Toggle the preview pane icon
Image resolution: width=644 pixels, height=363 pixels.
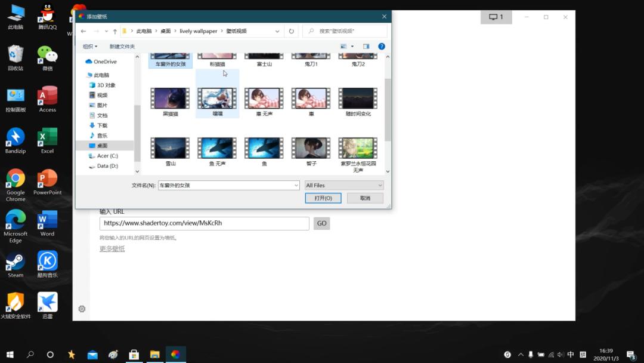point(366,47)
